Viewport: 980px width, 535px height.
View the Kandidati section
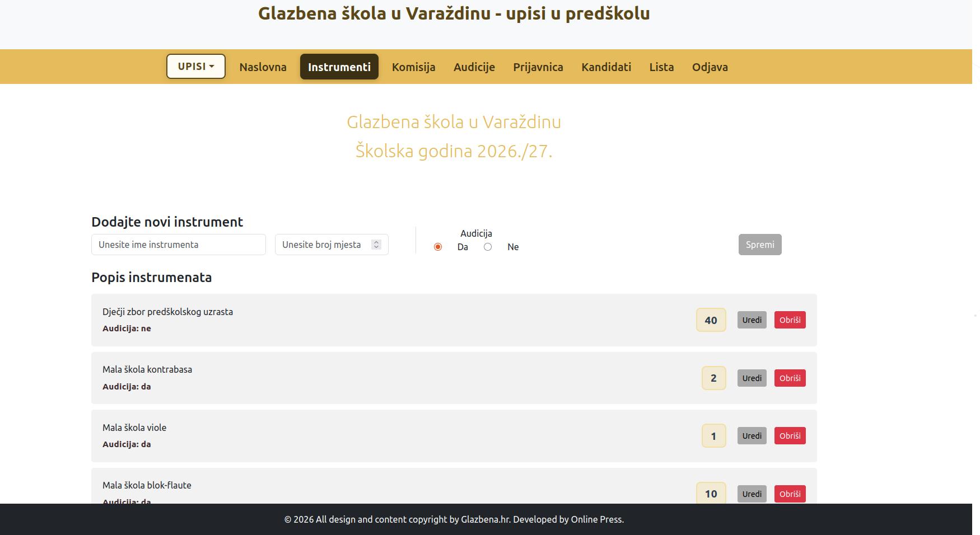(x=606, y=67)
